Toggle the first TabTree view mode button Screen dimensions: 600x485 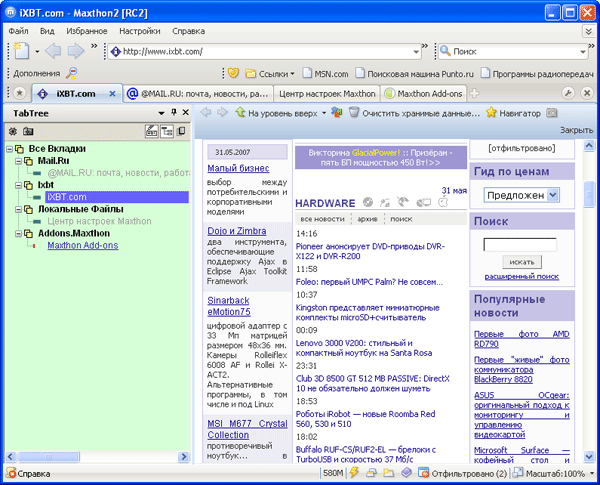pos(152,131)
